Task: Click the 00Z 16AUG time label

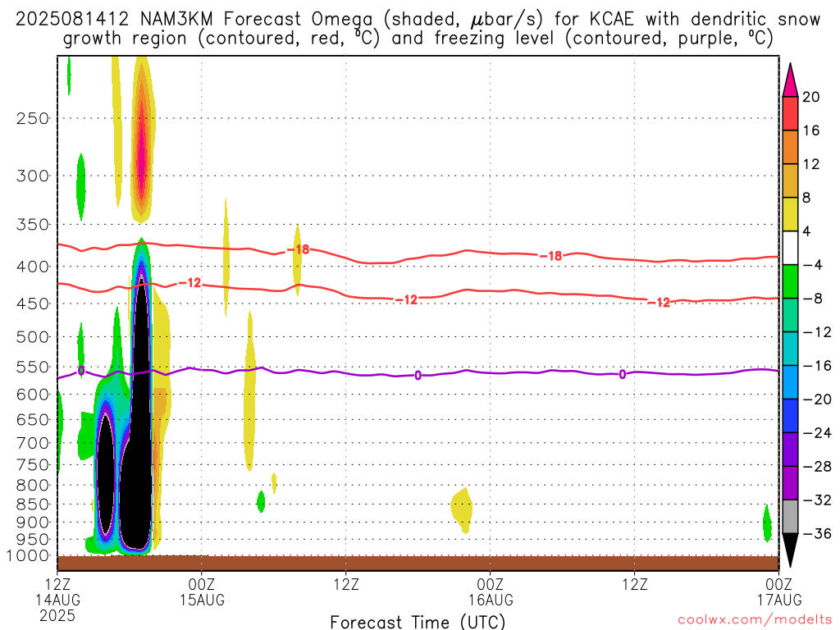Action: point(491,591)
